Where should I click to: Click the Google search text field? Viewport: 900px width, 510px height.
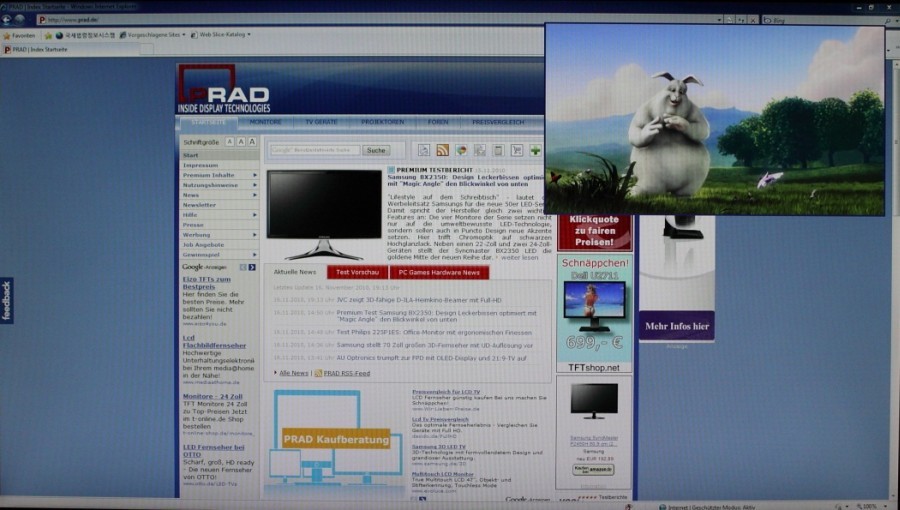click(x=313, y=150)
